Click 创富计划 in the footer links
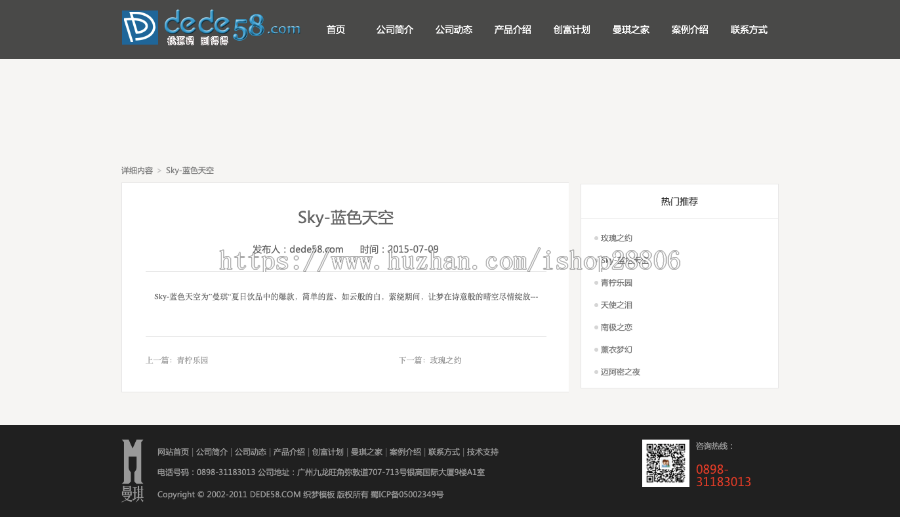This screenshot has height=517, width=900. (328, 452)
